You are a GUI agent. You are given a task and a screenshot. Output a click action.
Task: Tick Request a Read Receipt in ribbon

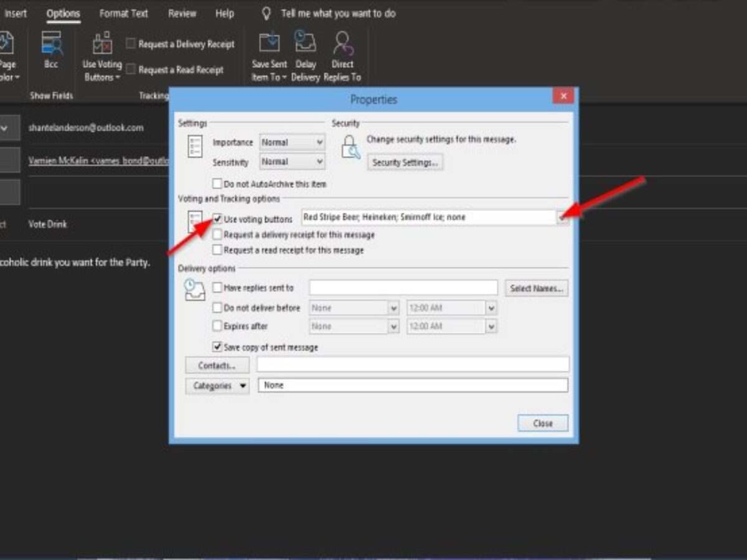[x=131, y=70]
